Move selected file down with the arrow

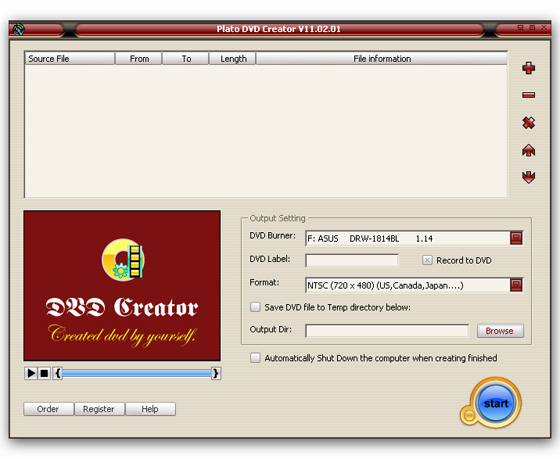pyautogui.click(x=528, y=177)
